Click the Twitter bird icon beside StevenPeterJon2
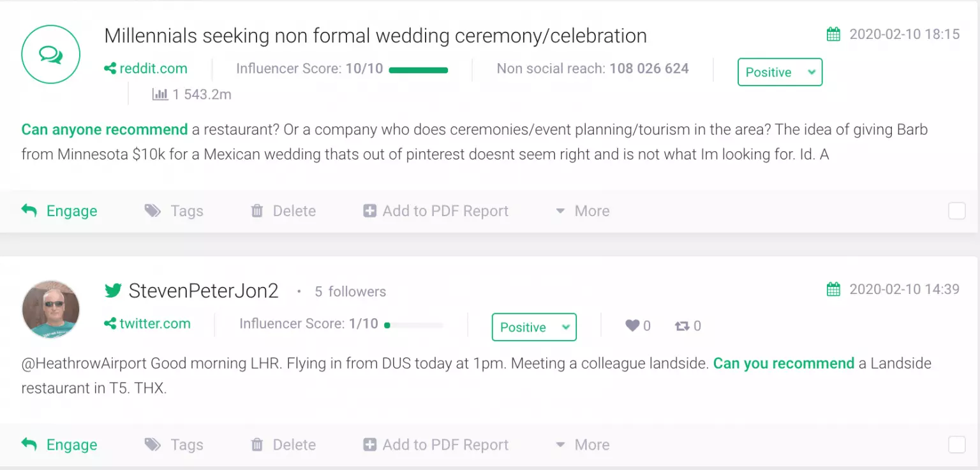Screen dimensions: 980x470 click(x=113, y=291)
